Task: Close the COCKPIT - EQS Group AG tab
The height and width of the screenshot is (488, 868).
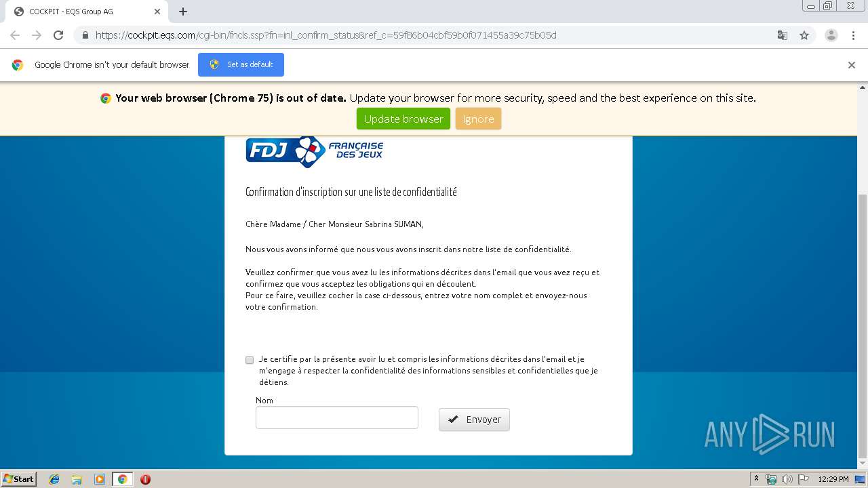Action: click(157, 12)
